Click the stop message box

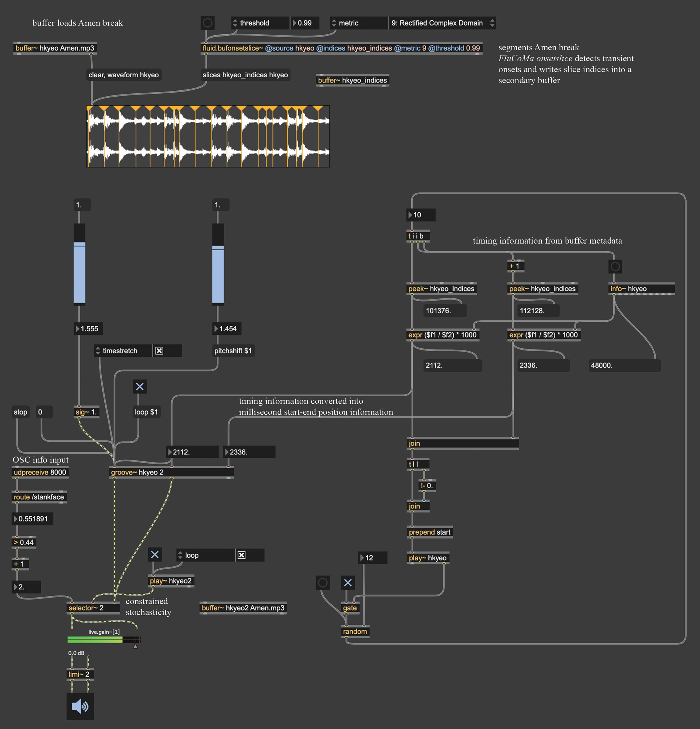[20, 412]
